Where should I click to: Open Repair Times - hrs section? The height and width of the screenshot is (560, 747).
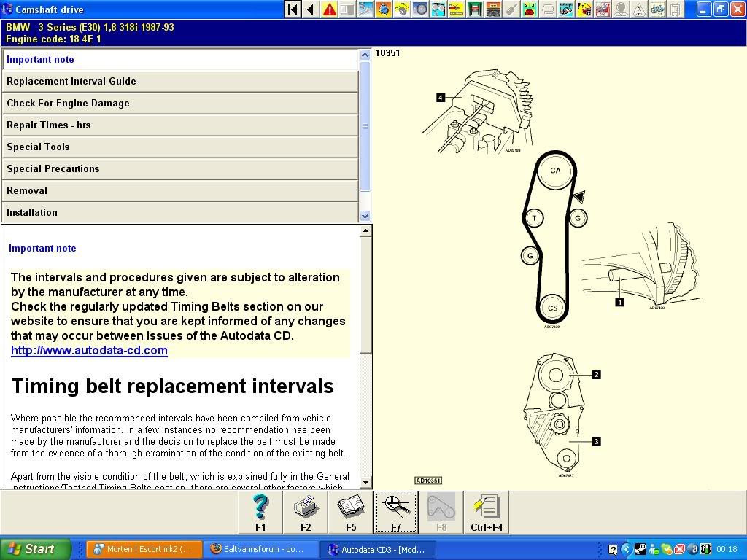180,125
